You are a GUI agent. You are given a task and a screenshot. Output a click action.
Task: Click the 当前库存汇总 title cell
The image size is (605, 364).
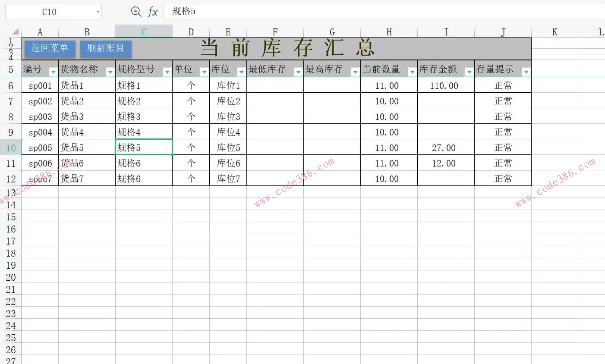[287, 48]
